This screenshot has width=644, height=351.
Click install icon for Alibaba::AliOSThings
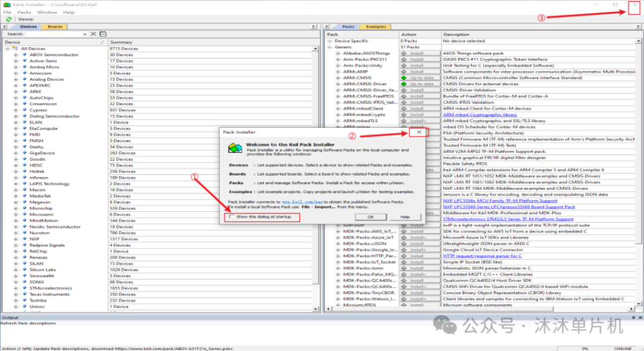tap(404, 54)
